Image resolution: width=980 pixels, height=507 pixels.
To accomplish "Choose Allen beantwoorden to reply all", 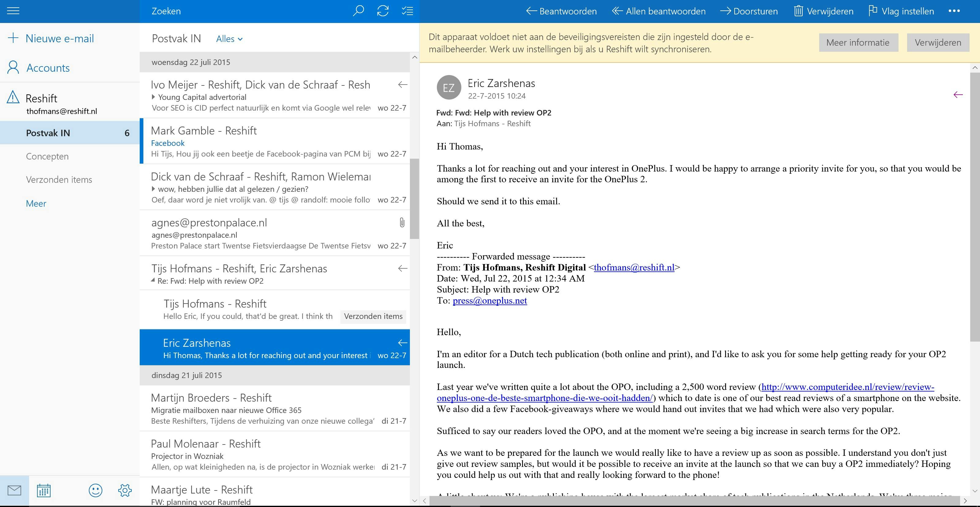I will (659, 11).
